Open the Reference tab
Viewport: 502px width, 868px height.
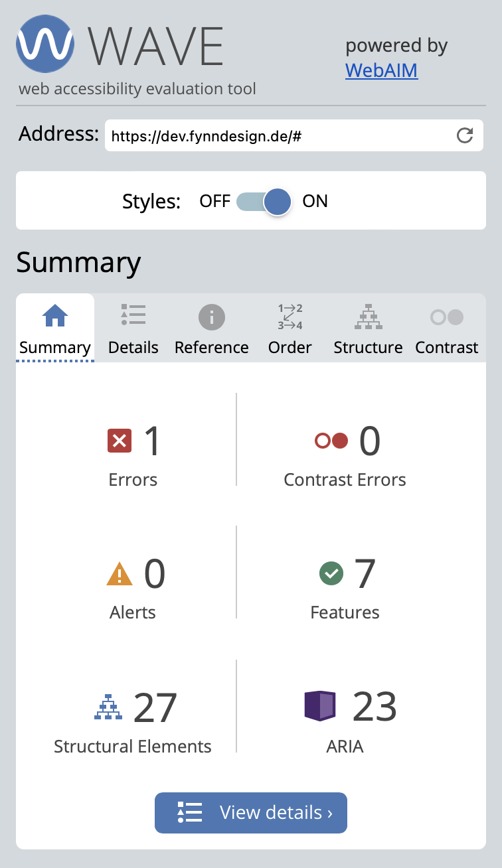(211, 328)
